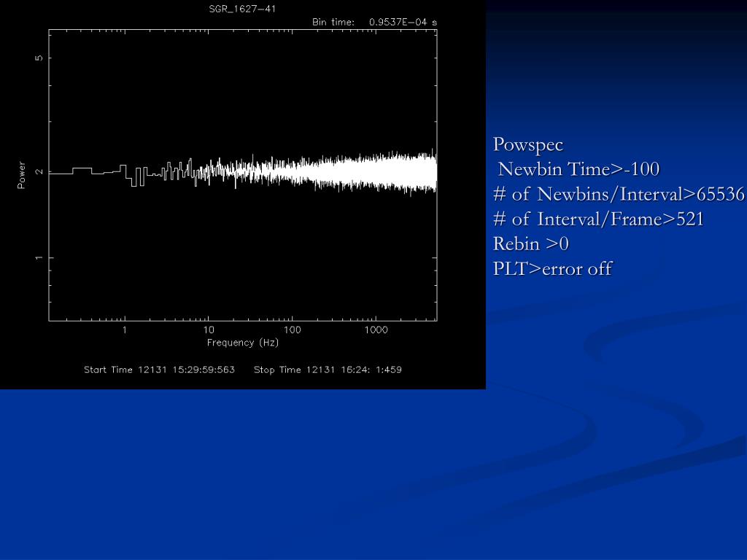Image resolution: width=747 pixels, height=560 pixels.
Task: Select '# of Interval/Frame>521' line
Action: tap(598, 219)
